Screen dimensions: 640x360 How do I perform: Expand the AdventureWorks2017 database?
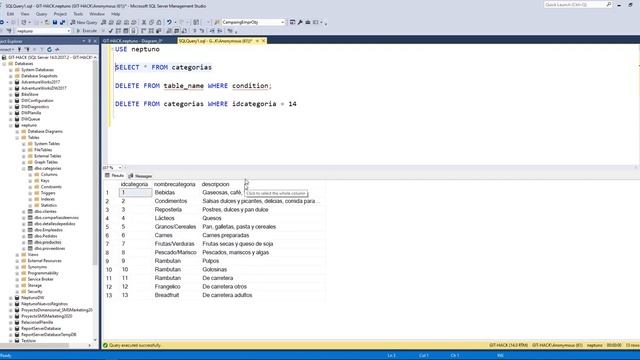tap(11, 82)
